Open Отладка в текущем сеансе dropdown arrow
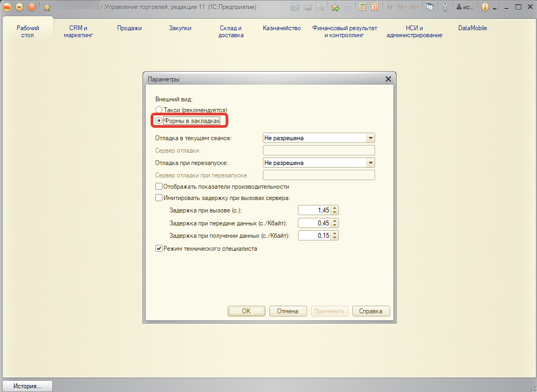 click(x=371, y=138)
